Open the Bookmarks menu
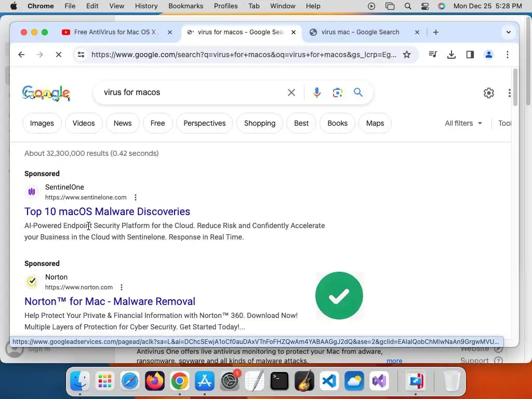 tap(185, 6)
